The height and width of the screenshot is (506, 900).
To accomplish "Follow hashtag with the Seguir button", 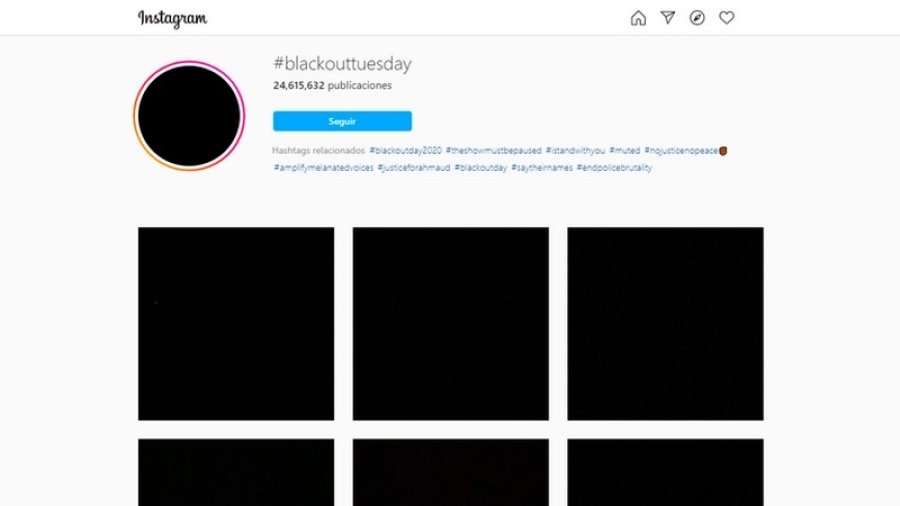I will [x=342, y=121].
